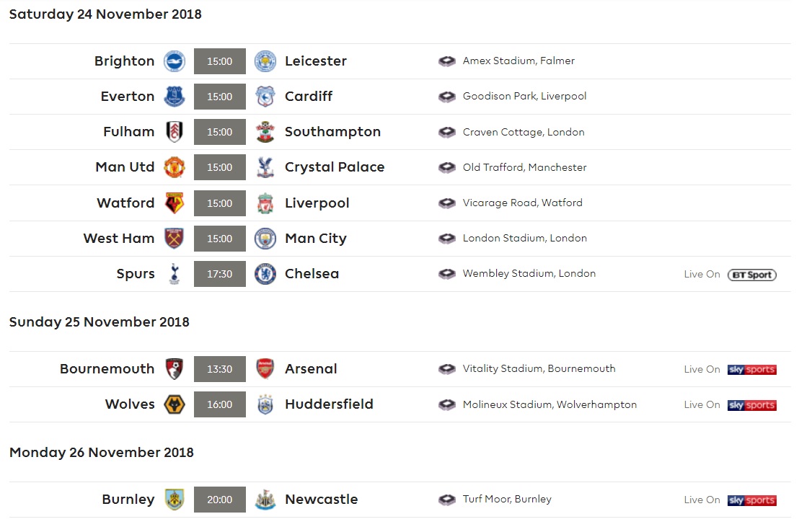Click the Liverpool club crest
This screenshot has height=532, width=799.
tap(265, 203)
